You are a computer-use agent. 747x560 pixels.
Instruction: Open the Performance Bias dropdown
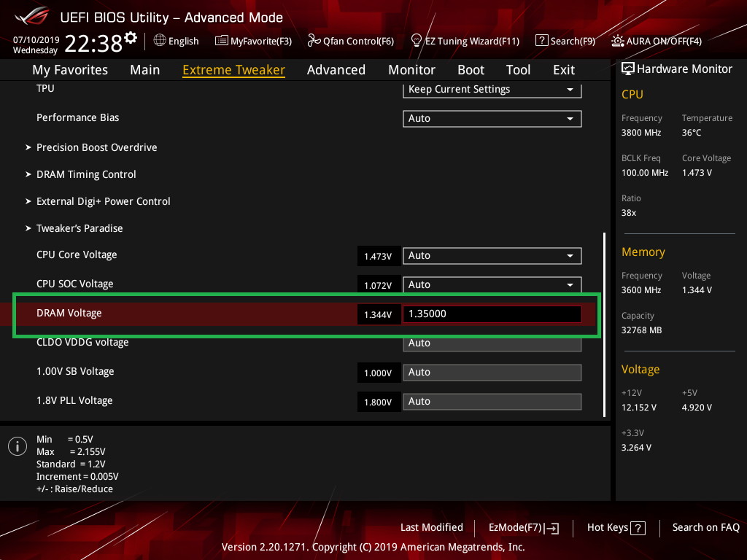pyautogui.click(x=492, y=119)
